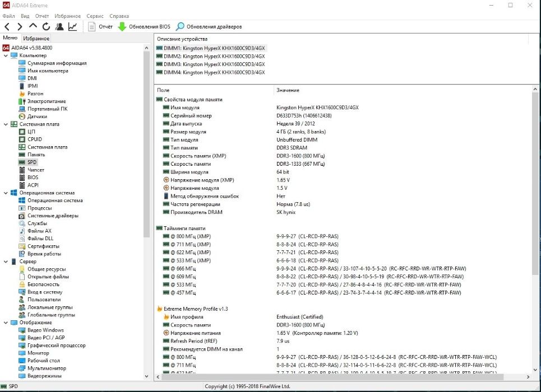Open the graph chart toolbar icon

click(72, 26)
